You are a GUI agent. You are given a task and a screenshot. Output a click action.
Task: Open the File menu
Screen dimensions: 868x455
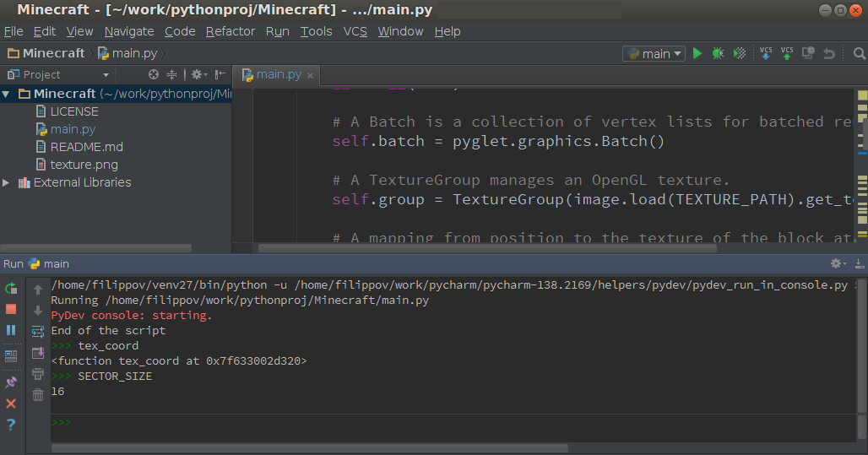pos(14,31)
